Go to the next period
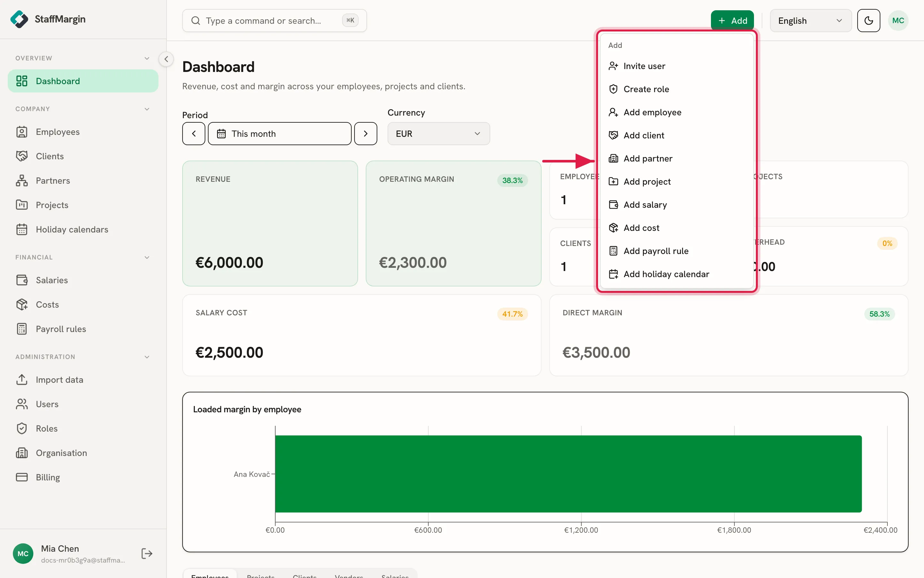The height and width of the screenshot is (578, 924). 365,134
